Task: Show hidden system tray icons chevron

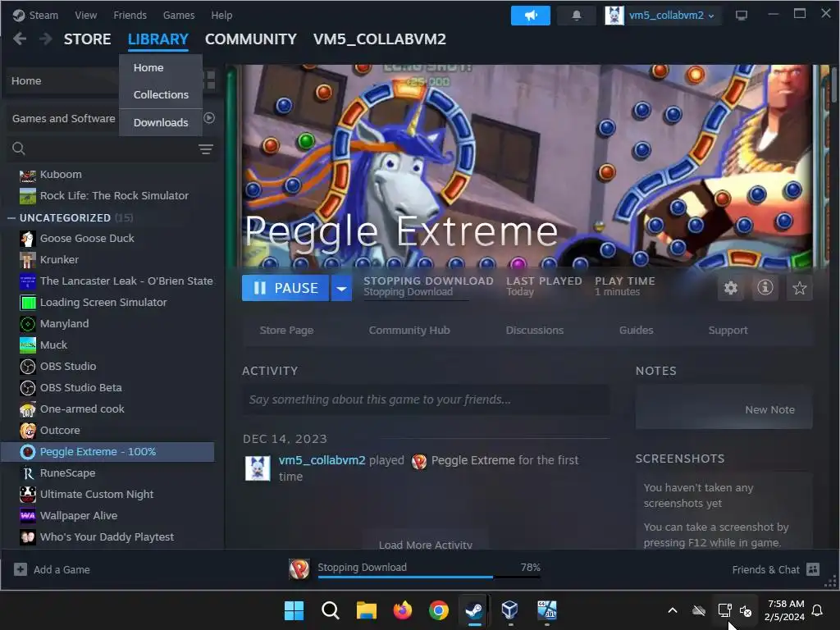Action: 673,610
